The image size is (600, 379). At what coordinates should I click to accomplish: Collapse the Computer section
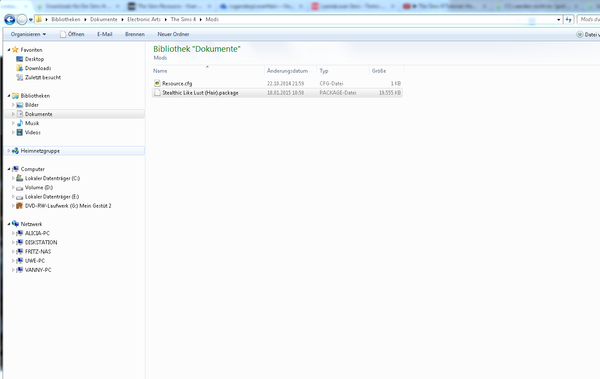[9, 169]
